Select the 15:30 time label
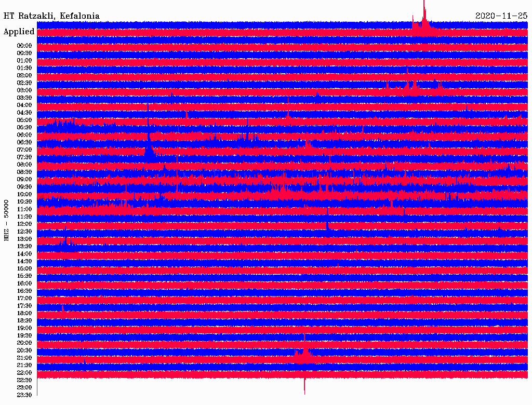Image resolution: width=532 pixels, height=405 pixels. point(24,276)
